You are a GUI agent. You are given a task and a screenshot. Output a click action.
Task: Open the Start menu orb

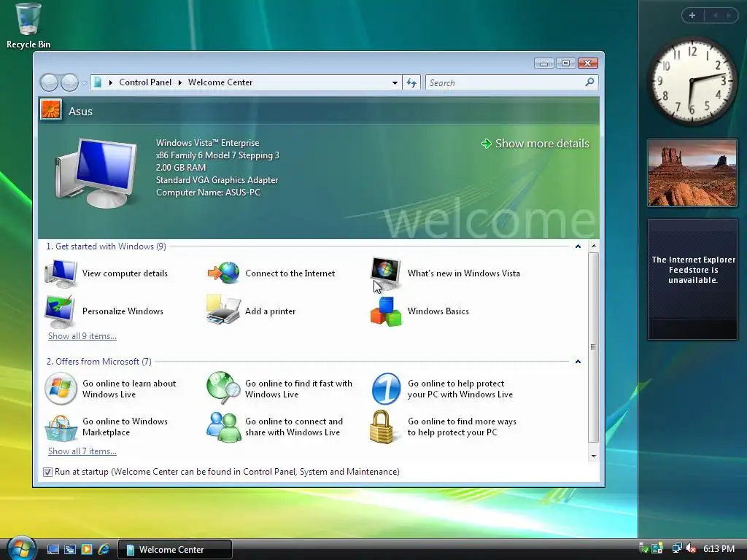(x=21, y=548)
